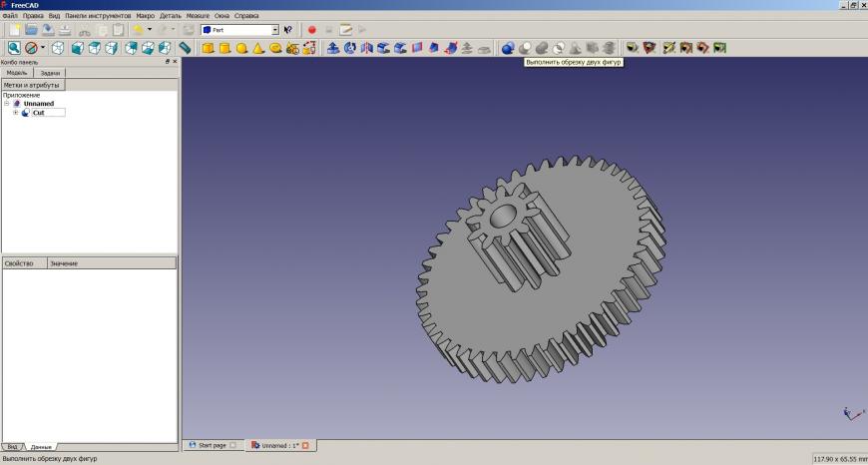Close the combo panel
This screenshot has height=465, width=868.
pyautogui.click(x=175, y=62)
